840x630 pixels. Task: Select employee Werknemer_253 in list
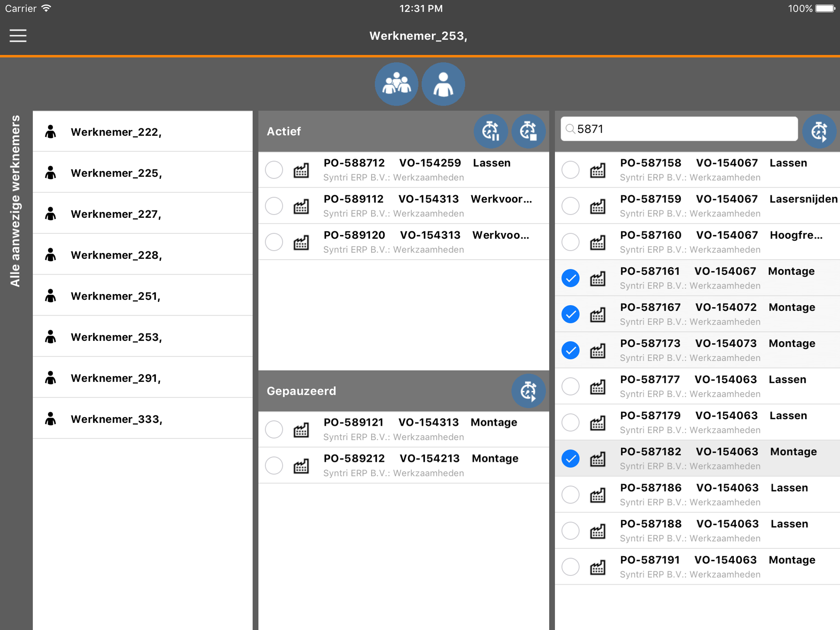tap(142, 337)
